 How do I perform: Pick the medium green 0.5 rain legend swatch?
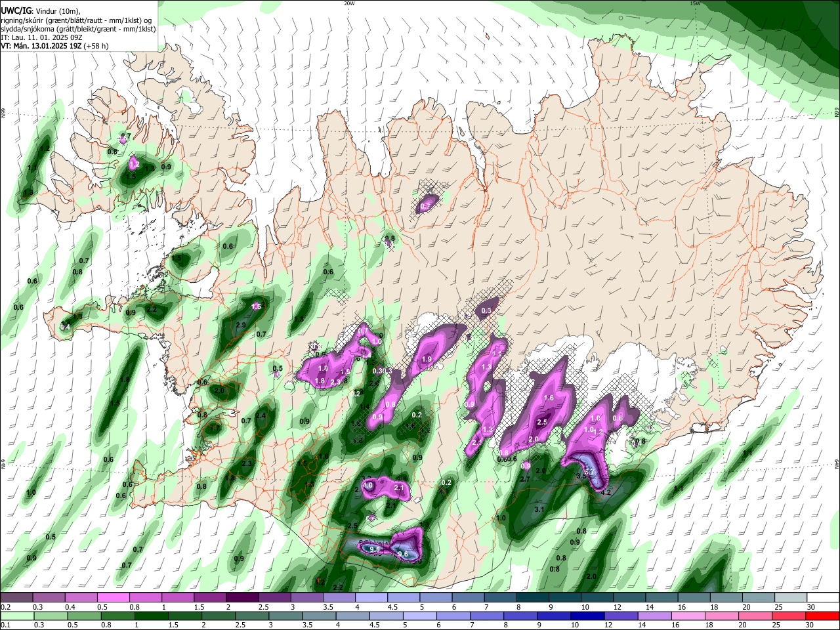point(85,616)
